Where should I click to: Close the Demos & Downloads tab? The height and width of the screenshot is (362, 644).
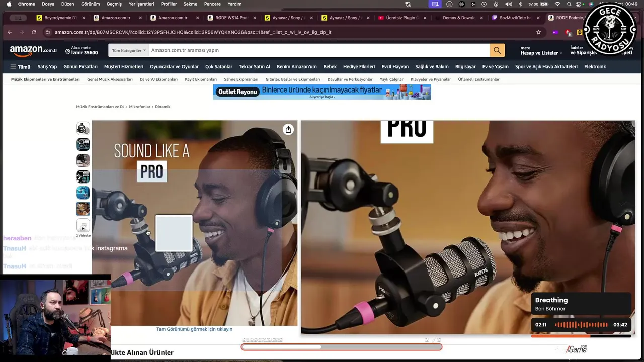click(482, 18)
